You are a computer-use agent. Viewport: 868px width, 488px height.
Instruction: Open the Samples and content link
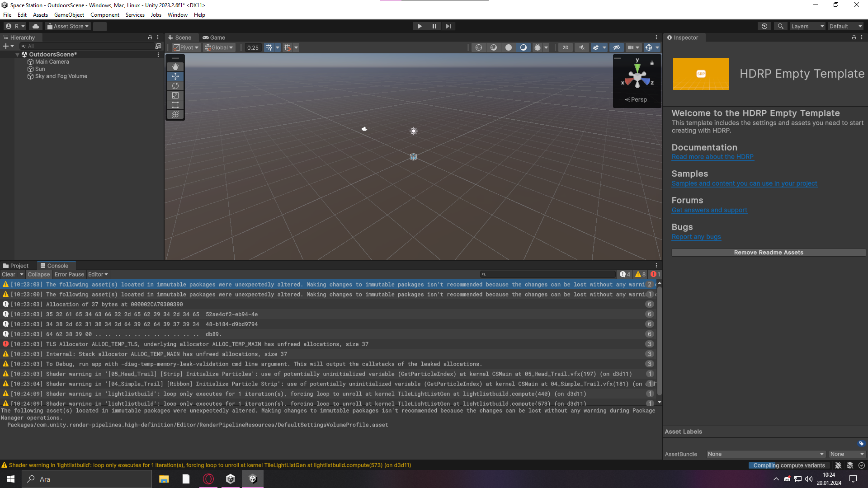click(744, 183)
